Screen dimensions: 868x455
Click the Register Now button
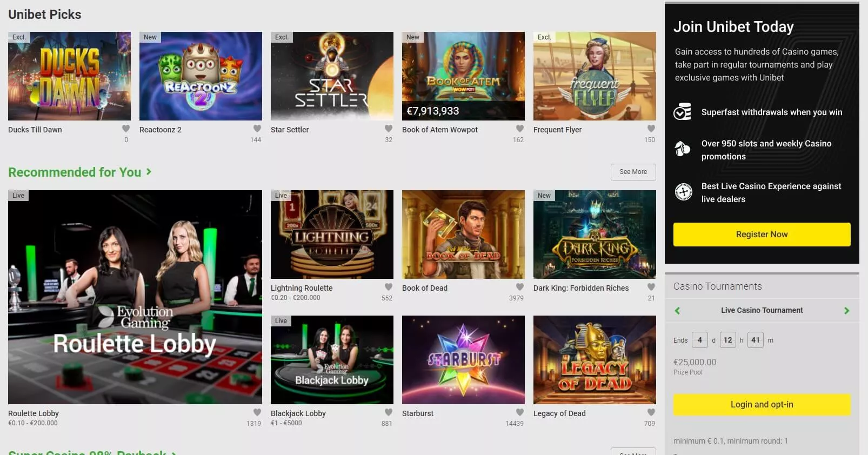(x=762, y=235)
